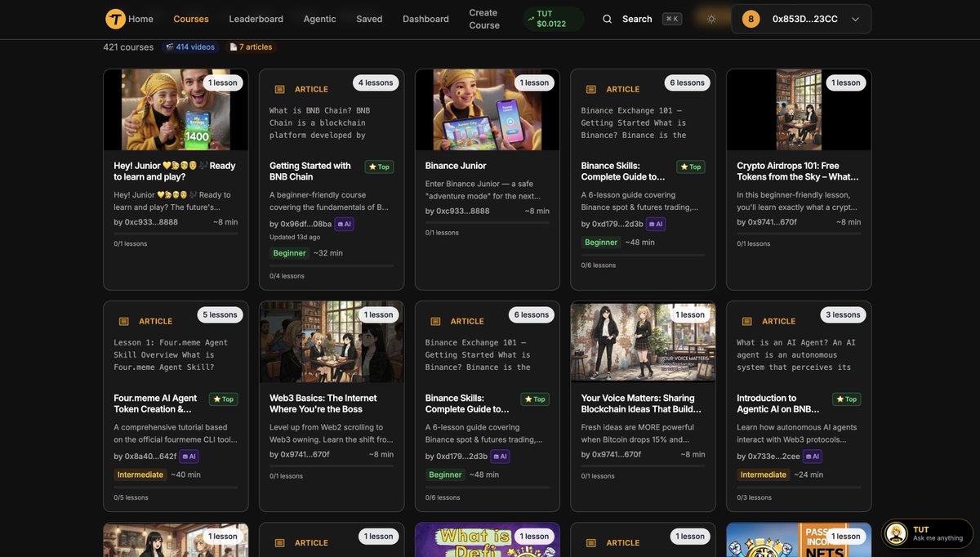Filter by the 7 articles badge
Screen dimensions: 980x557
point(251,47)
